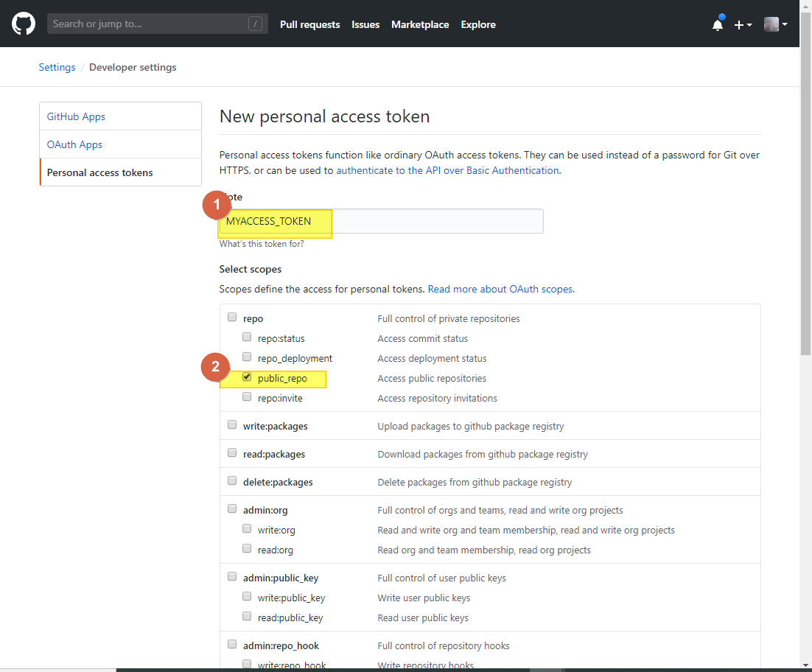Click 'Read org and team membership' description
The width and height of the screenshot is (812, 672).
pos(484,550)
